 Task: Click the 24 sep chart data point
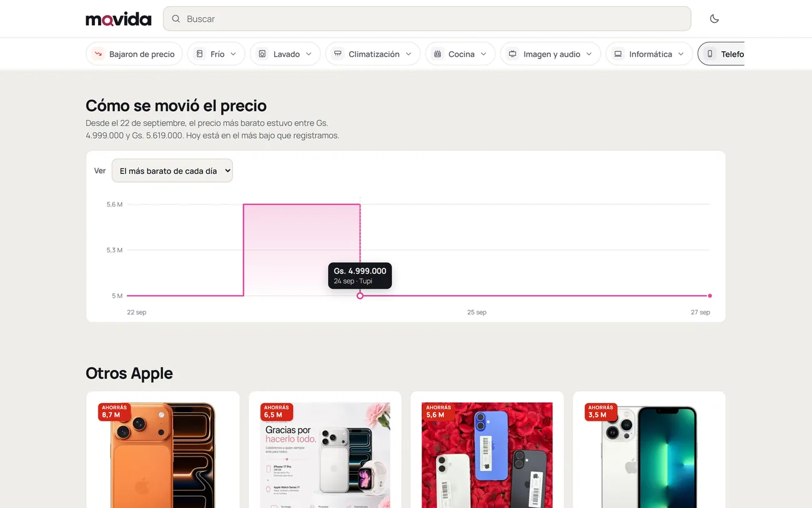[x=360, y=296]
